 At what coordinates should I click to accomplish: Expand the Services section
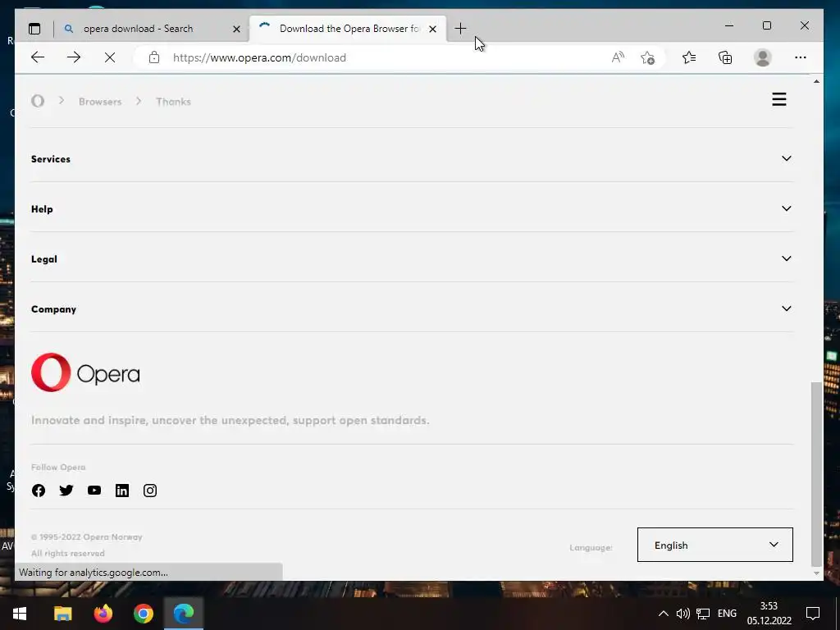(x=412, y=158)
